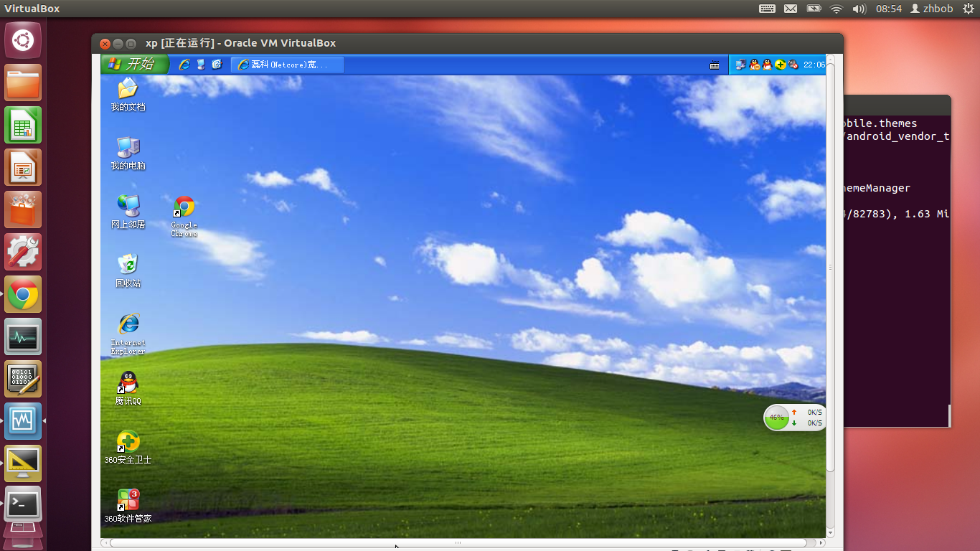The width and height of the screenshot is (980, 551).
Task: Click 'themeManager' text in terminal window
Action: 877,188
